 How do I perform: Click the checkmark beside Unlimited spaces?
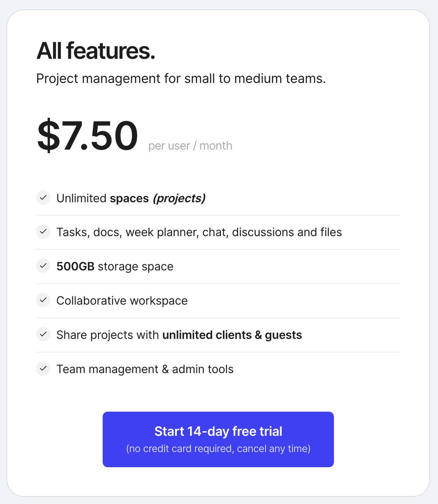[x=43, y=198]
